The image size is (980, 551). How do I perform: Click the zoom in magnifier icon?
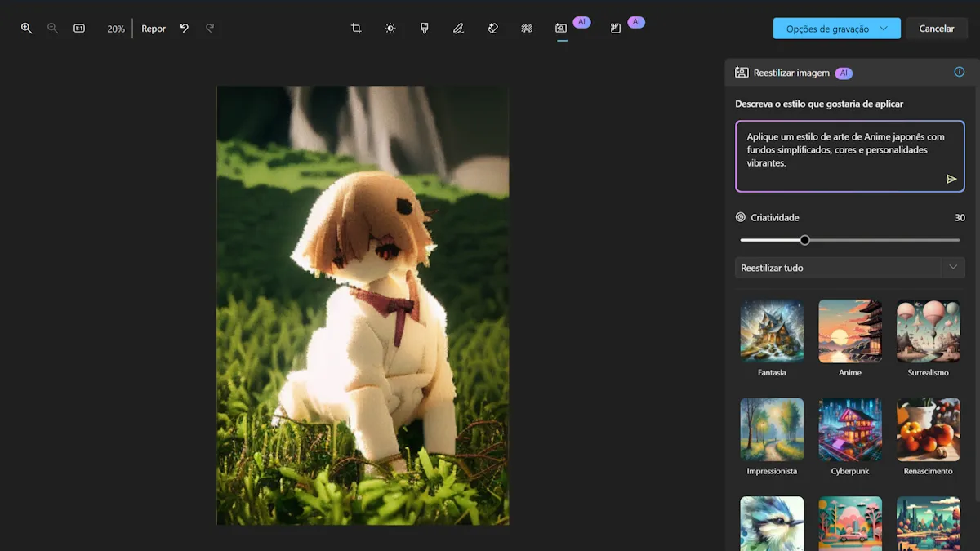click(26, 29)
